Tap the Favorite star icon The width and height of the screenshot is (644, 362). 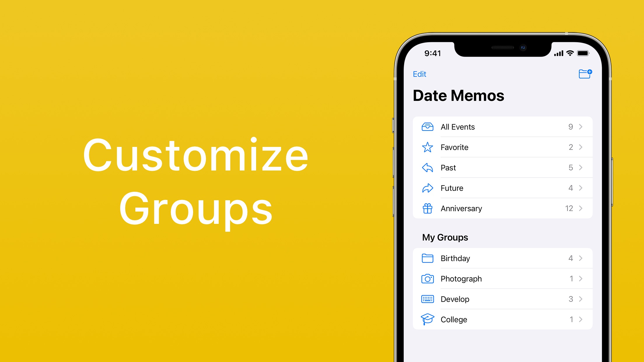point(428,147)
